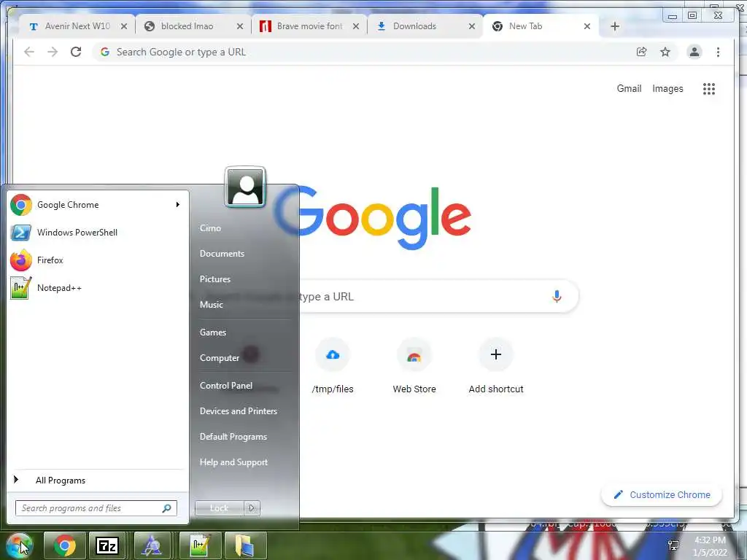Go back in Chrome
747x560 pixels.
tap(29, 52)
